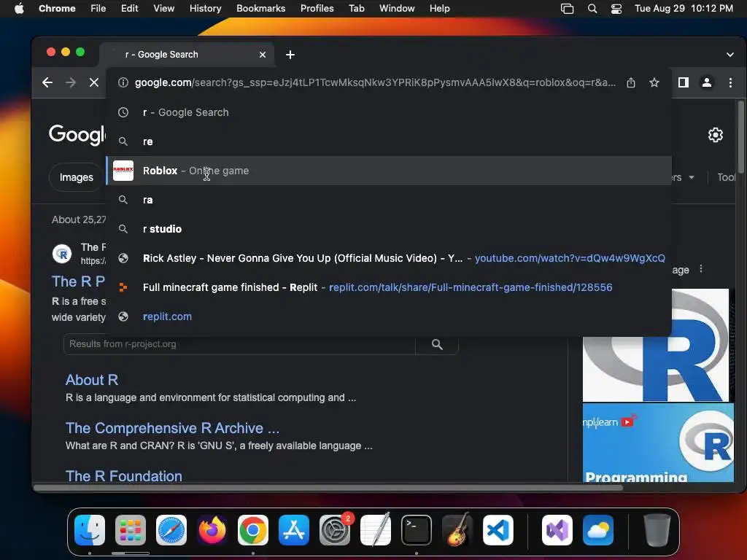Click the address bar URL field
Screen dimensions: 747x560
(x=376, y=82)
